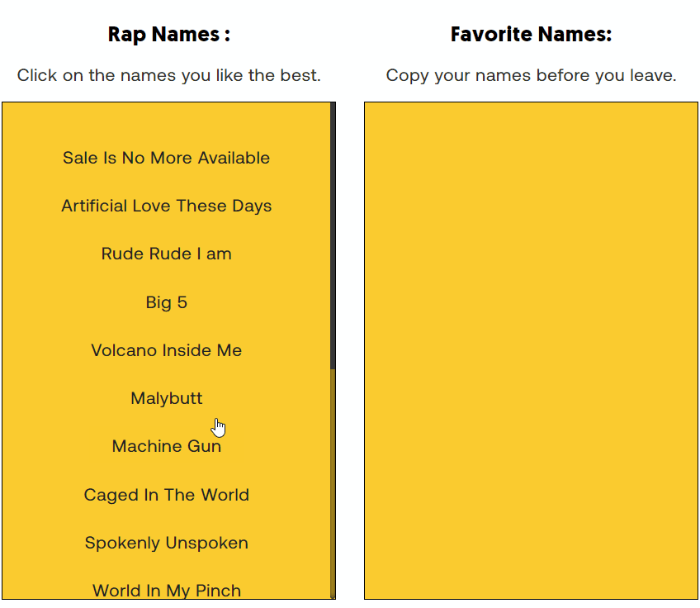Pick the rap name "Big 5"
Image resolution: width=700 pixels, height=608 pixels.
(x=166, y=302)
